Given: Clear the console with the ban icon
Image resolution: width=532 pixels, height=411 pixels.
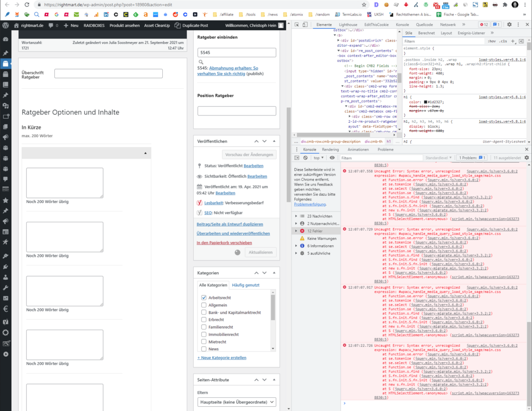Looking at the screenshot, I should pos(305,158).
